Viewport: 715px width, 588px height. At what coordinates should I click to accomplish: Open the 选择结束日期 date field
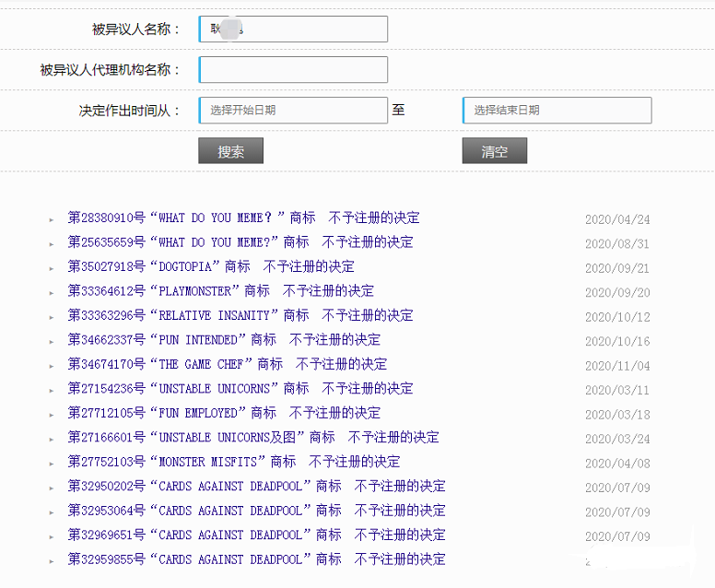tap(557, 111)
